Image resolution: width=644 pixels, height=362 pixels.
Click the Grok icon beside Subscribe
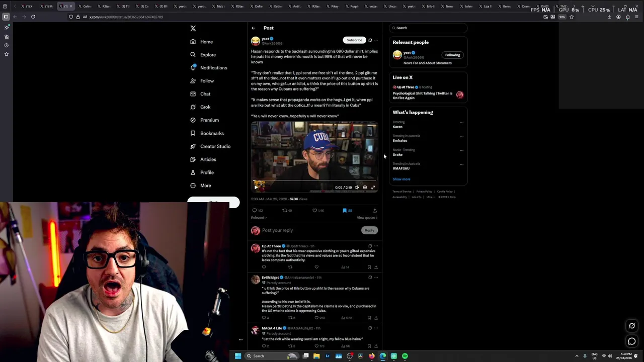pyautogui.click(x=370, y=40)
